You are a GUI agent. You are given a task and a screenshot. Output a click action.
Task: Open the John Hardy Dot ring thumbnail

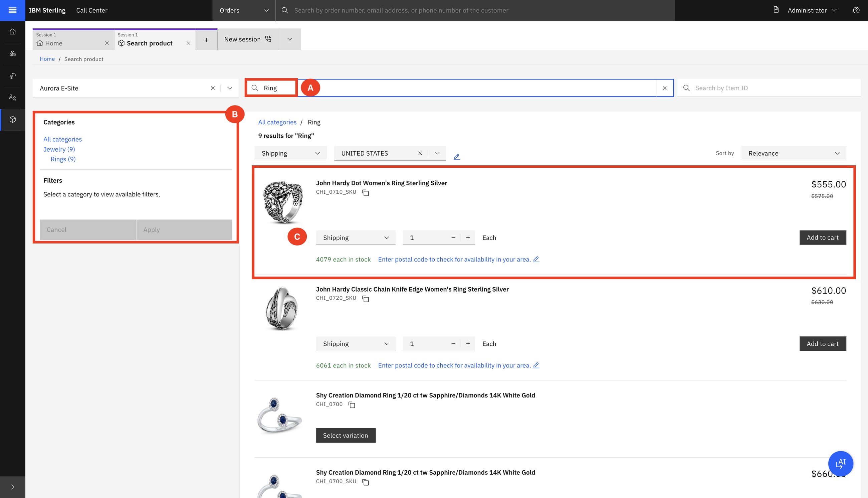(282, 202)
